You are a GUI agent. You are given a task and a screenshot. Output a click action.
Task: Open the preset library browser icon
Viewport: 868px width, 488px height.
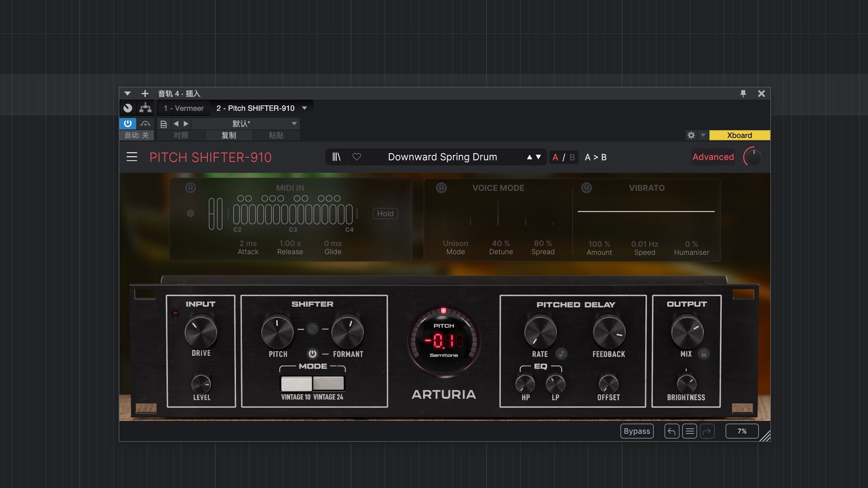336,157
